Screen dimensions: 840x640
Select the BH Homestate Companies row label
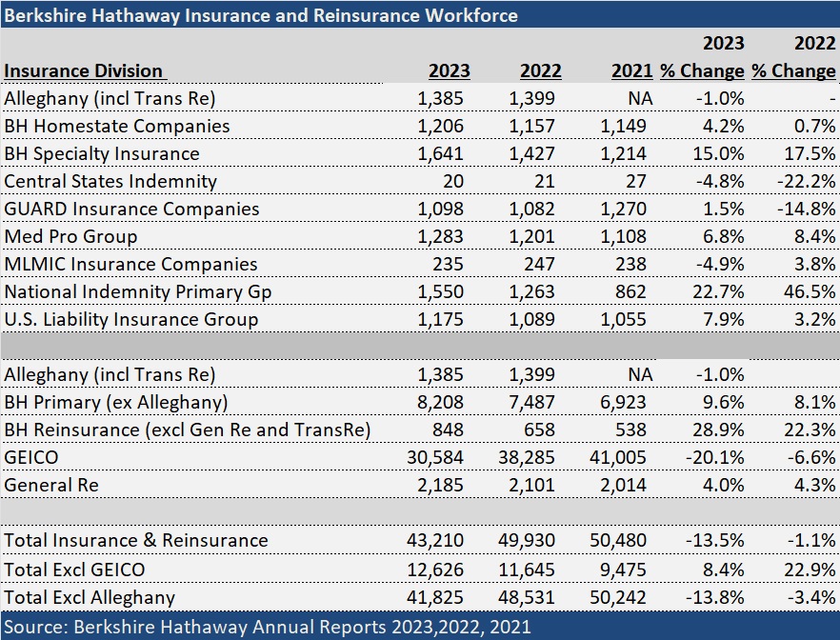coord(117,127)
